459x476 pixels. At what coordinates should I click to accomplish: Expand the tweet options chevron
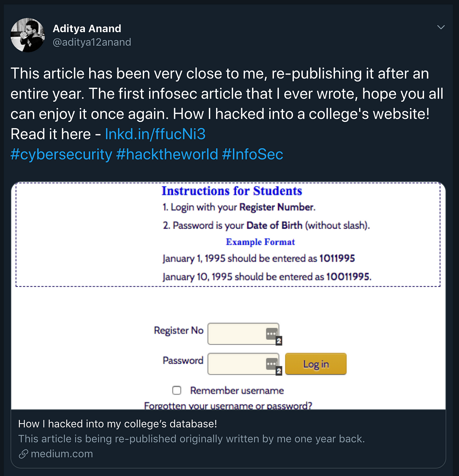pyautogui.click(x=441, y=27)
